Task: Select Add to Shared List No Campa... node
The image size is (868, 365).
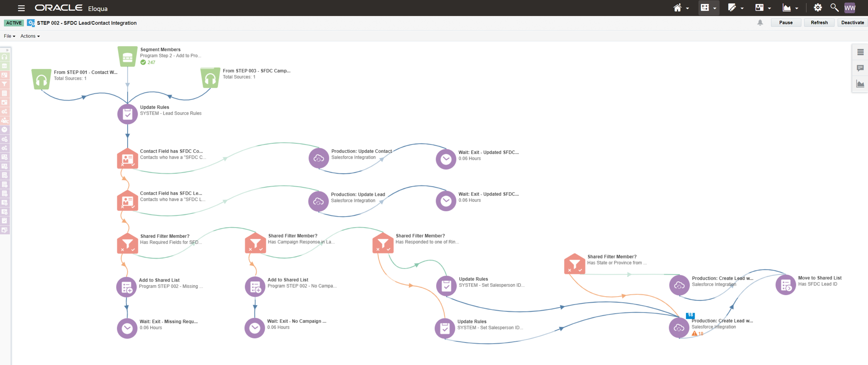Action: pyautogui.click(x=255, y=287)
